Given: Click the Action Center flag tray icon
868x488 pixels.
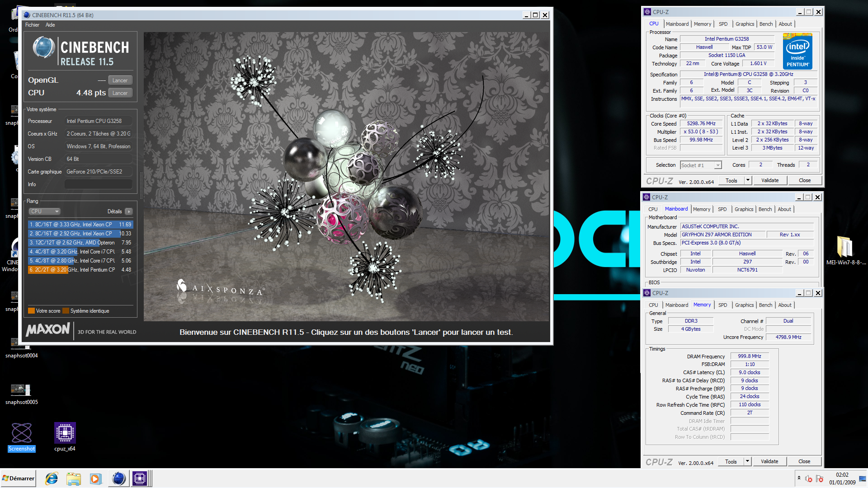Looking at the screenshot, I should (x=820, y=479).
